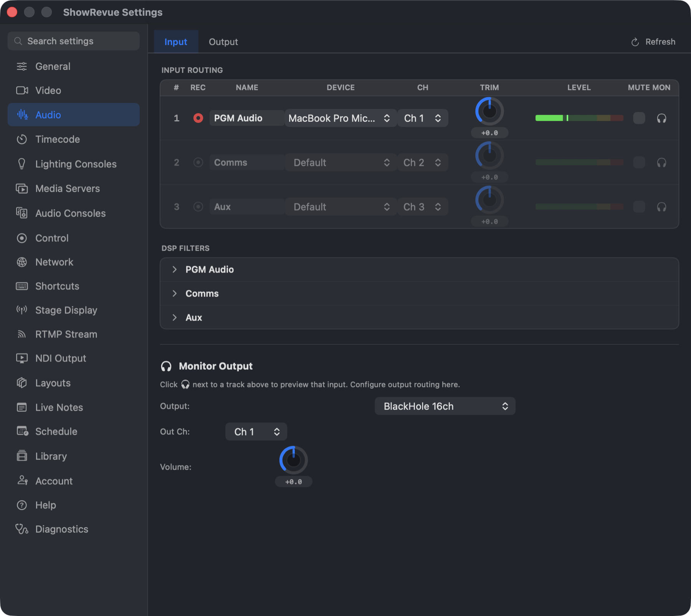Adjust the PGM Audio trim knob

(x=489, y=111)
